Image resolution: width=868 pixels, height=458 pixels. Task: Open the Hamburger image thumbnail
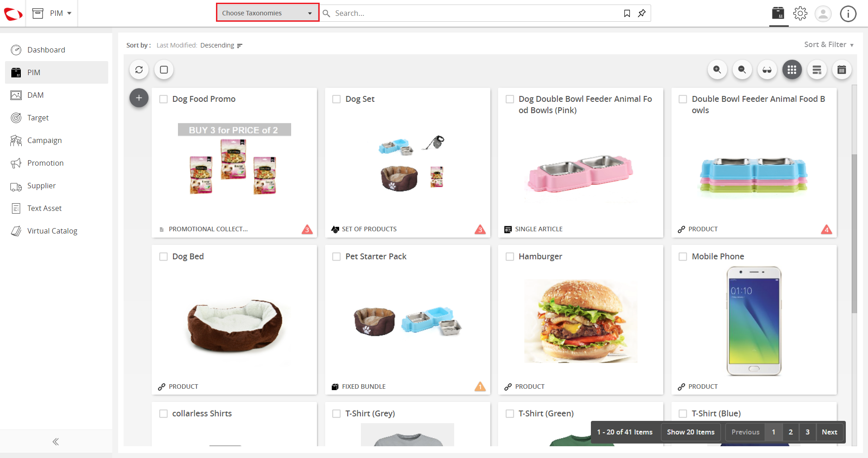click(581, 321)
